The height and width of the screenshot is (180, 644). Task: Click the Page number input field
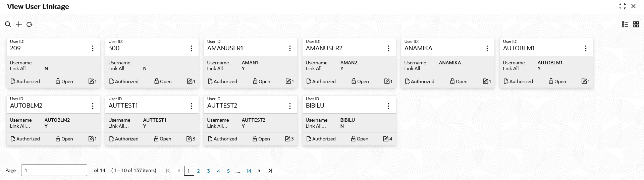[x=54, y=170]
